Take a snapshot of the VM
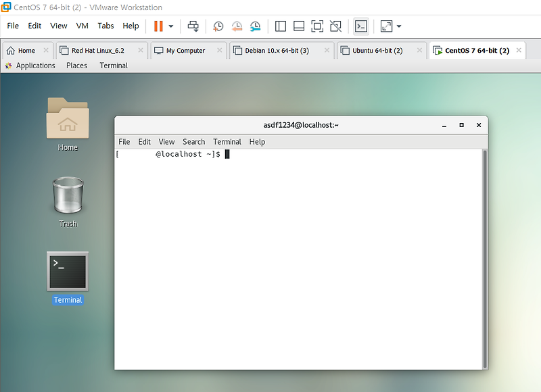Screen dimensions: 541x392 pos(218,26)
